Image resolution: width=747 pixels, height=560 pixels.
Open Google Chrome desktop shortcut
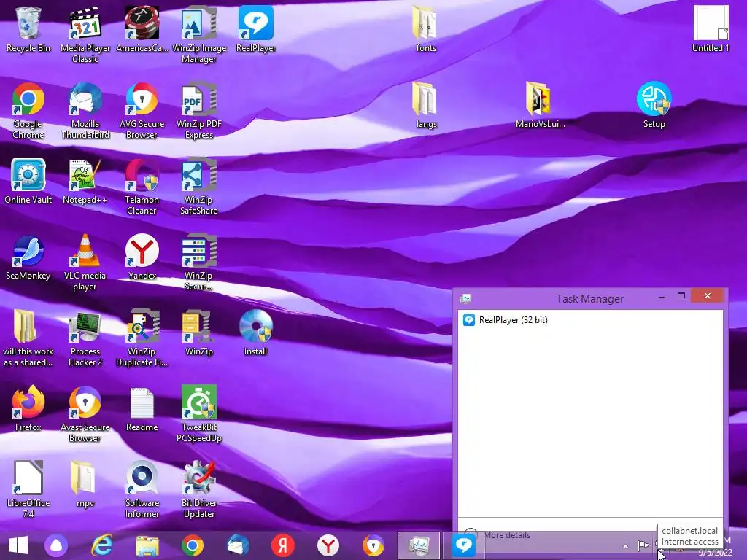coord(28,111)
